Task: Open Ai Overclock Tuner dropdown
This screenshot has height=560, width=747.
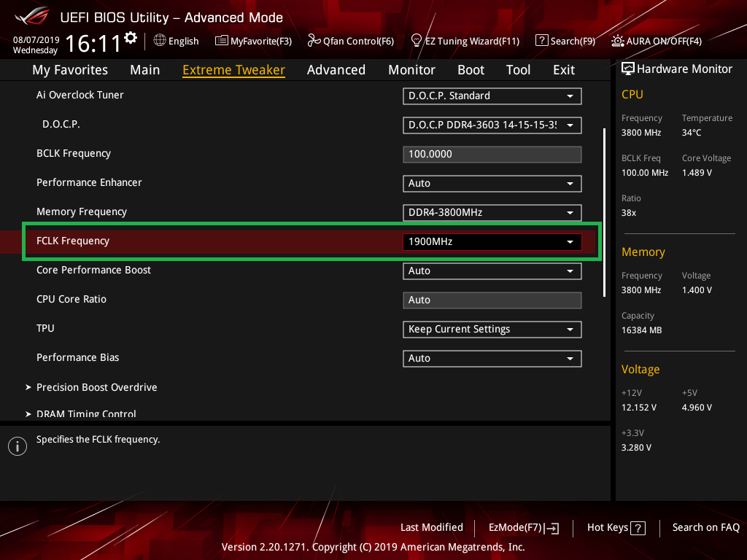Action: click(492, 96)
